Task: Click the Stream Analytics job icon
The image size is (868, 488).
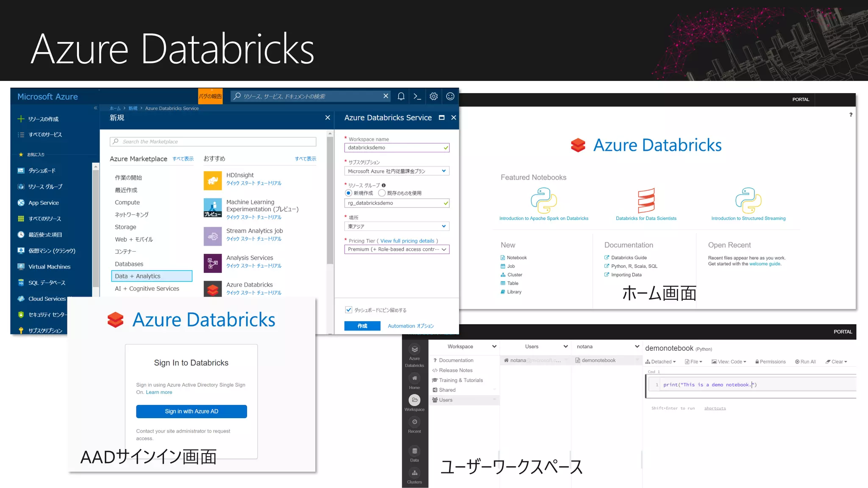Action: coord(213,236)
